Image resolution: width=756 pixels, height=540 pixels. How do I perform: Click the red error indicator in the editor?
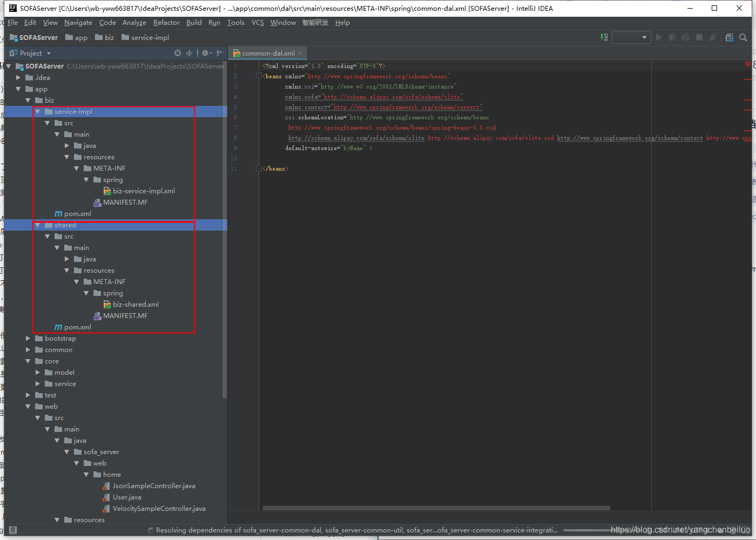(748, 64)
